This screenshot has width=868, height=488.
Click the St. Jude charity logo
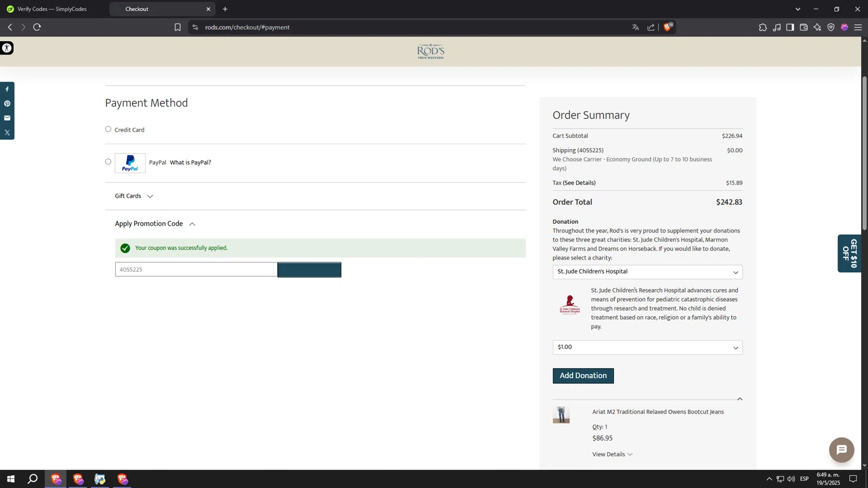point(570,305)
